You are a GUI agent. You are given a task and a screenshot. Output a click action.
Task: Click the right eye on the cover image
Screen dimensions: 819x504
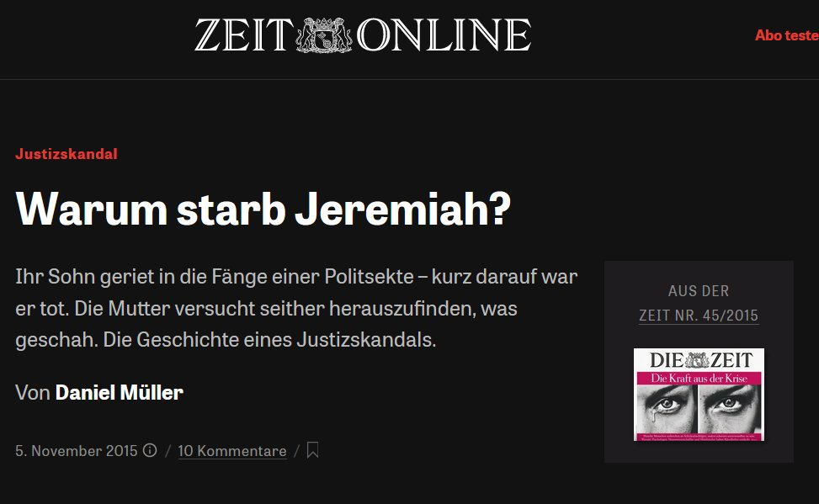pyautogui.click(x=729, y=404)
